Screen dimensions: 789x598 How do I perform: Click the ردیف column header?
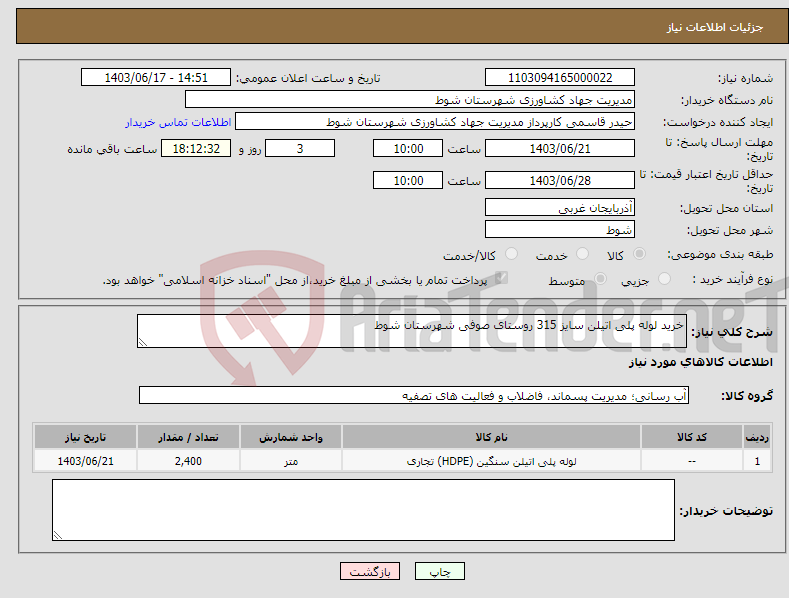(x=757, y=437)
